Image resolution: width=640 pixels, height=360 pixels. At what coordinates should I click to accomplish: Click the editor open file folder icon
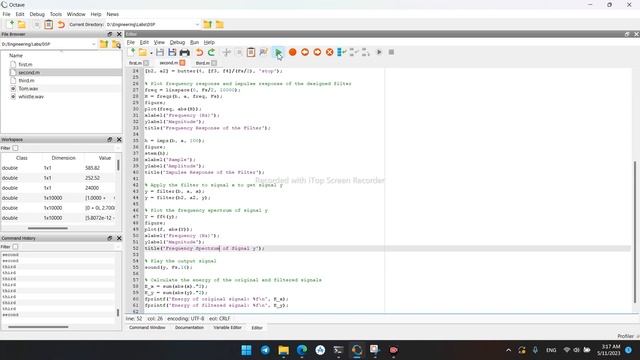pyautogui.click(x=142, y=52)
